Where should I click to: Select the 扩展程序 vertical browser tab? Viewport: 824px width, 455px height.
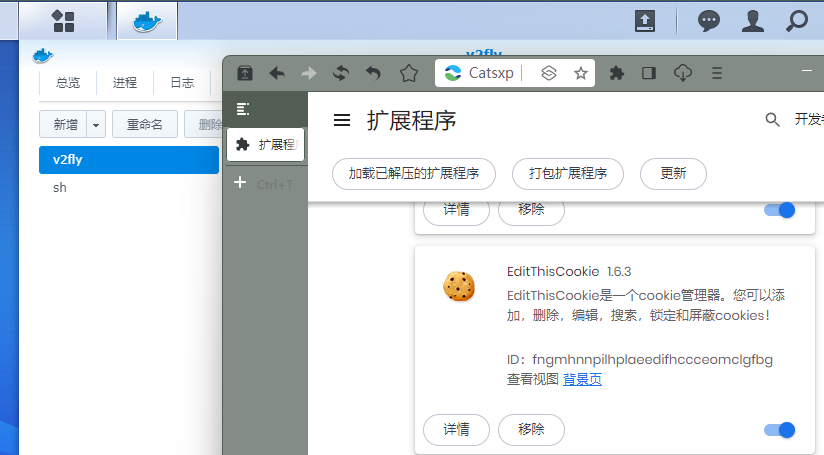click(265, 144)
